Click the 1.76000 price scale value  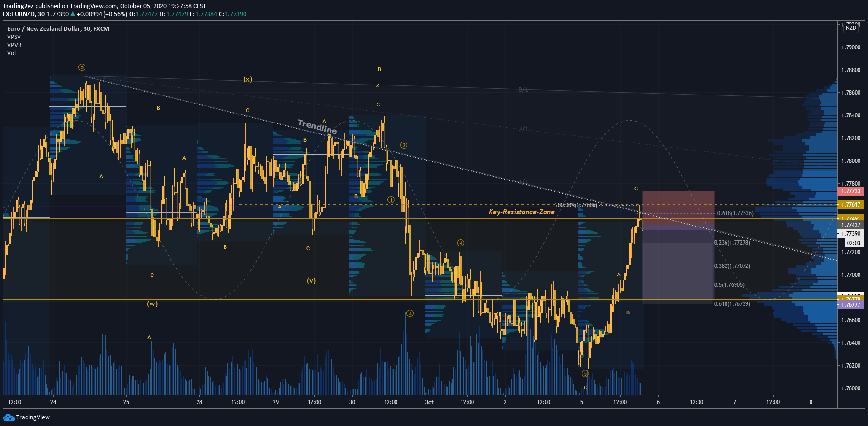(x=851, y=388)
